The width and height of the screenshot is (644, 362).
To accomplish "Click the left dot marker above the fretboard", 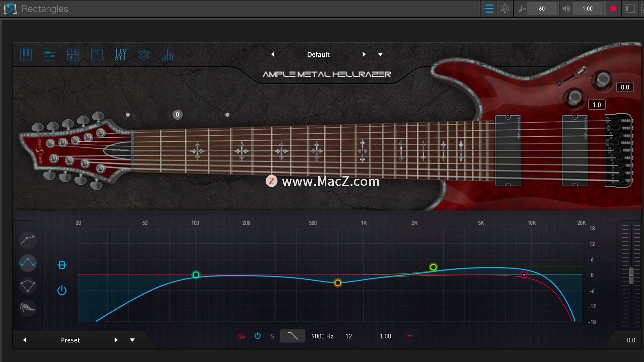I will point(128,115).
